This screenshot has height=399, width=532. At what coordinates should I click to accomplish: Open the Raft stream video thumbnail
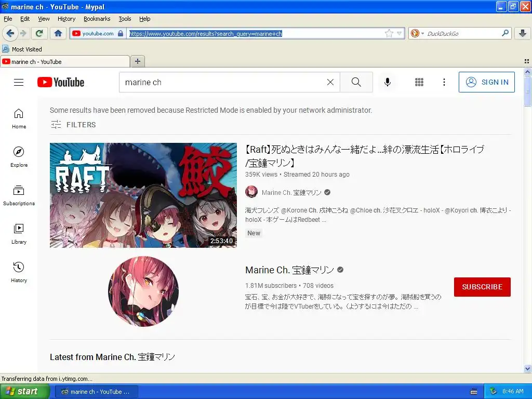[x=143, y=195]
